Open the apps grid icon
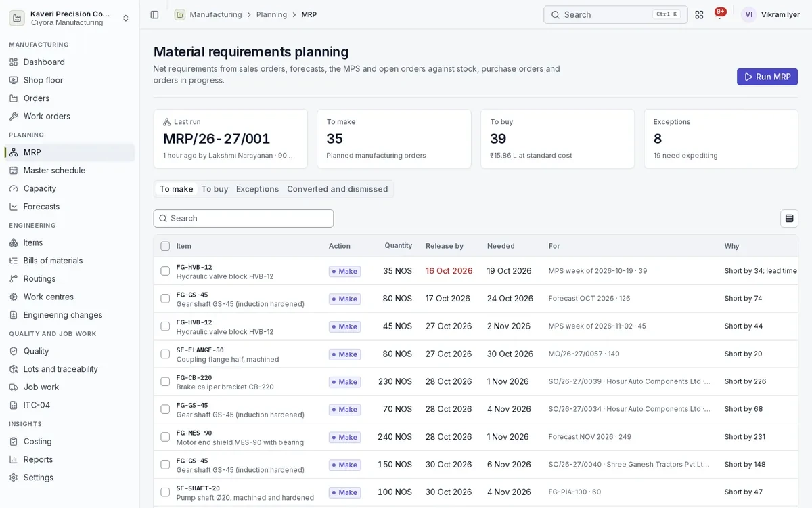Screen dimensions: 812x508 pyautogui.click(x=699, y=14)
